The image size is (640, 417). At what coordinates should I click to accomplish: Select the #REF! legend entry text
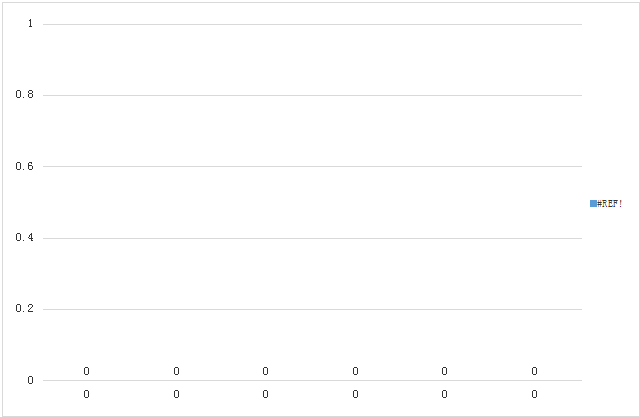(x=610, y=204)
